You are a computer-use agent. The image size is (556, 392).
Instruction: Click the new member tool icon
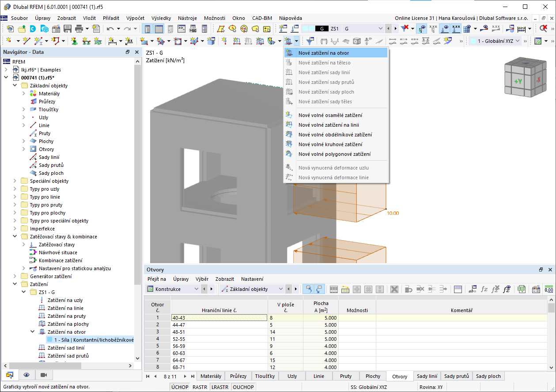pyautogui.click(x=38, y=41)
